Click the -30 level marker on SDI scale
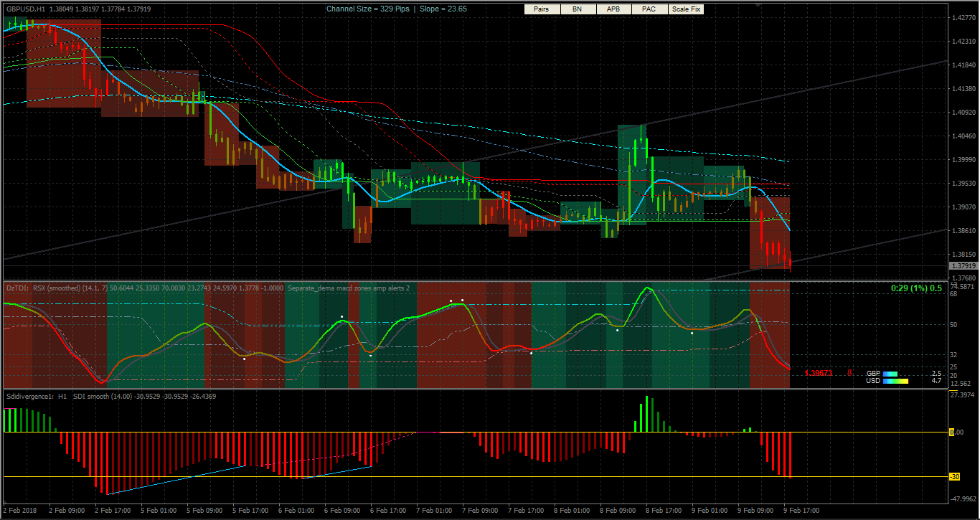 pyautogui.click(x=954, y=477)
